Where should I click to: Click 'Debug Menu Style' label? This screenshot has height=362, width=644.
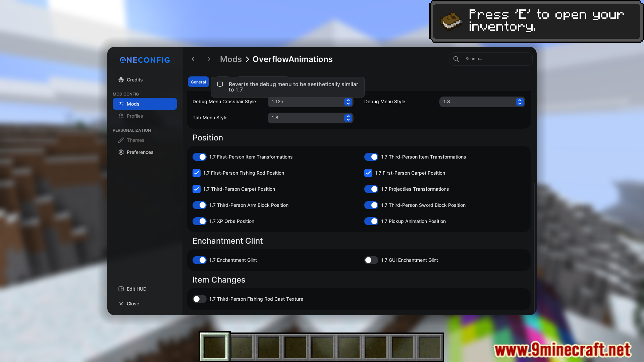[x=385, y=102]
